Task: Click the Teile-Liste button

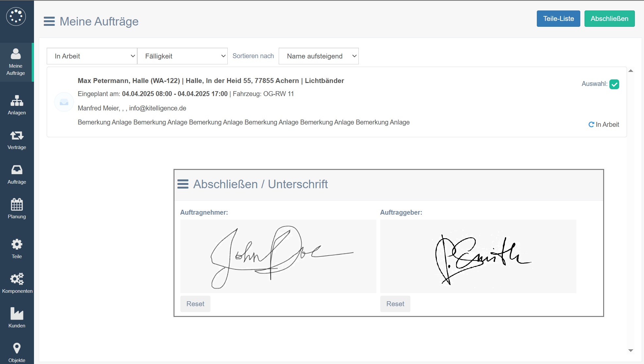Action: click(x=558, y=19)
